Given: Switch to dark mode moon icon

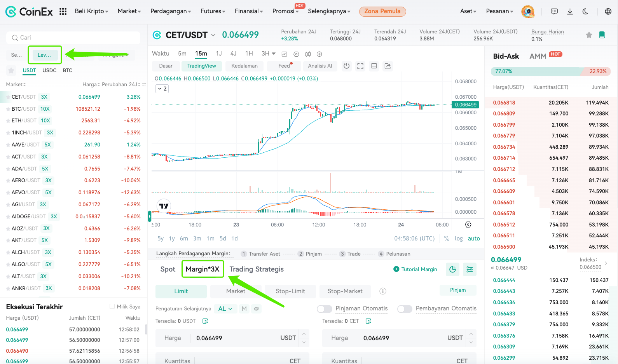Looking at the screenshot, I should (585, 12).
